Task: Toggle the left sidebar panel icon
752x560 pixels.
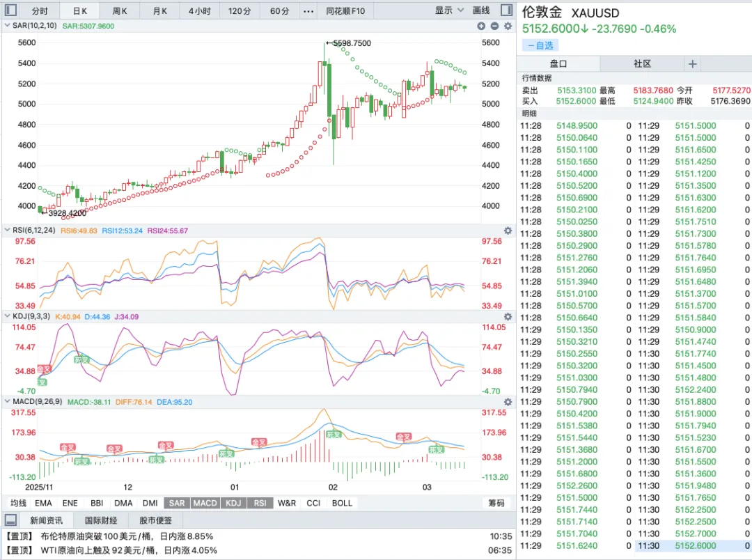Action: pyautogui.click(x=12, y=11)
